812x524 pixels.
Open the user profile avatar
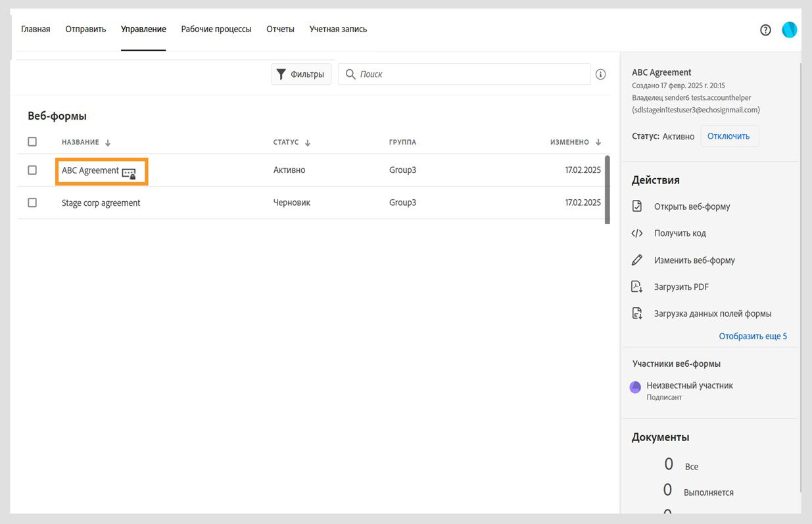[x=789, y=30]
